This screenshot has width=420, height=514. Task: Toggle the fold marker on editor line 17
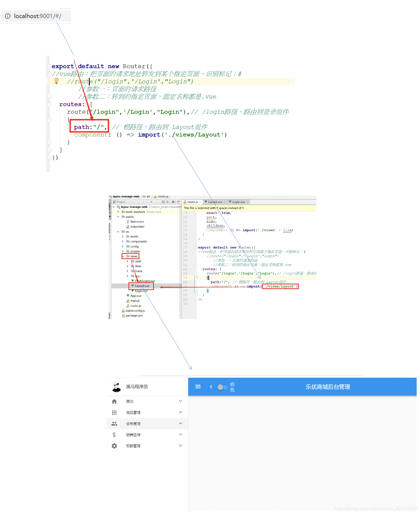click(x=197, y=247)
